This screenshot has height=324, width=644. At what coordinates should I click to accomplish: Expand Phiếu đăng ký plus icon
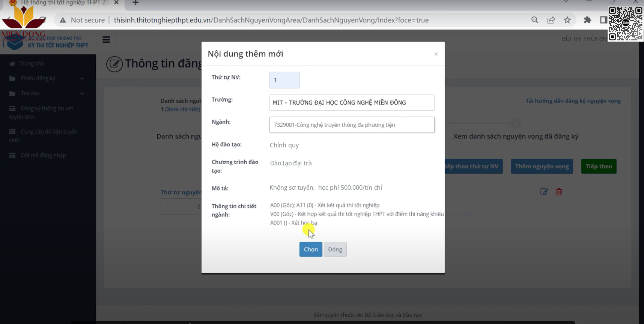click(82, 78)
